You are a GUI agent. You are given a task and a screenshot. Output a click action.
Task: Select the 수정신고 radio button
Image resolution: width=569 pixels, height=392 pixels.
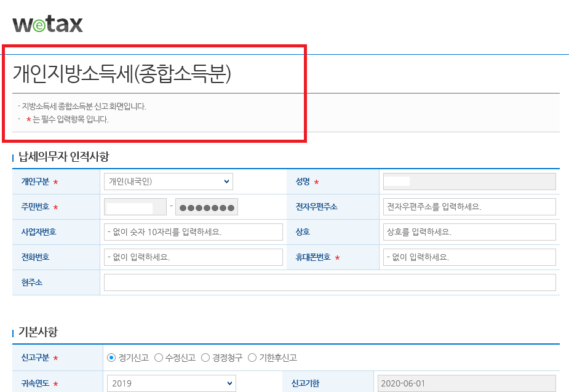158,358
